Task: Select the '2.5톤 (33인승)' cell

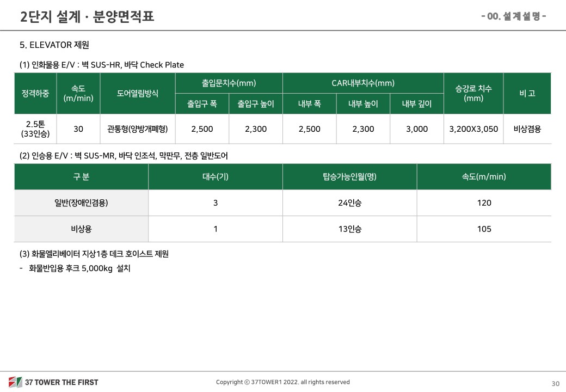Action: (x=35, y=128)
